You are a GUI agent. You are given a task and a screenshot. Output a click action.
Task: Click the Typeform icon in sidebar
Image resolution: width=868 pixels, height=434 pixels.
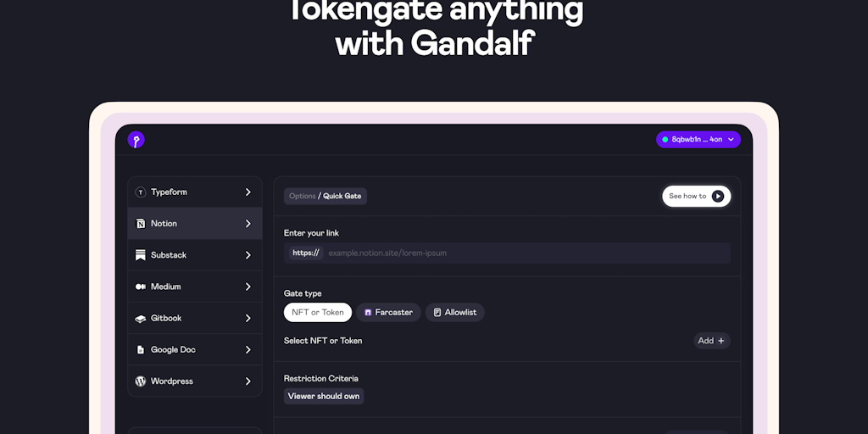click(x=141, y=192)
